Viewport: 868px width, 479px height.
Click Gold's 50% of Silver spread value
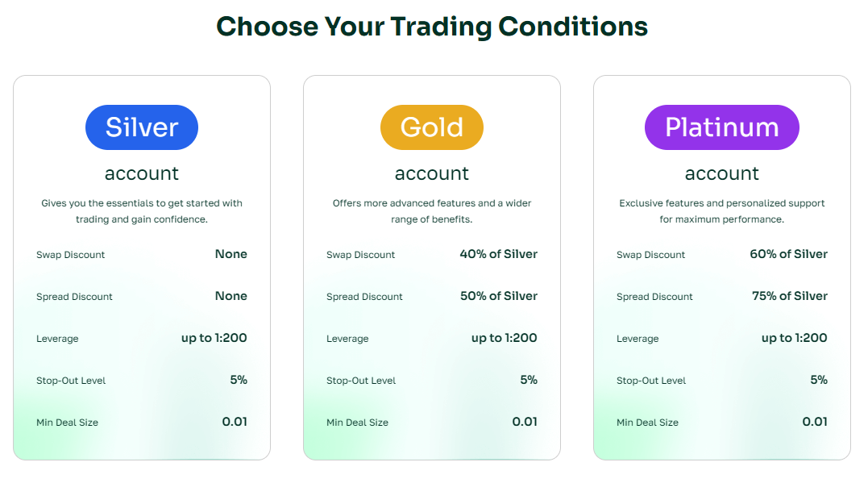498,296
